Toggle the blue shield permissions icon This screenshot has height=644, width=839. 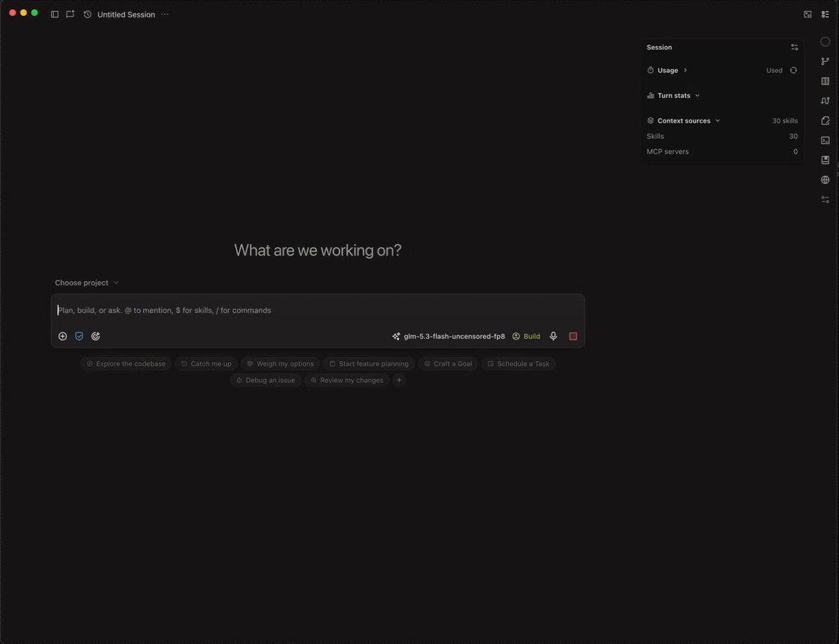79,336
